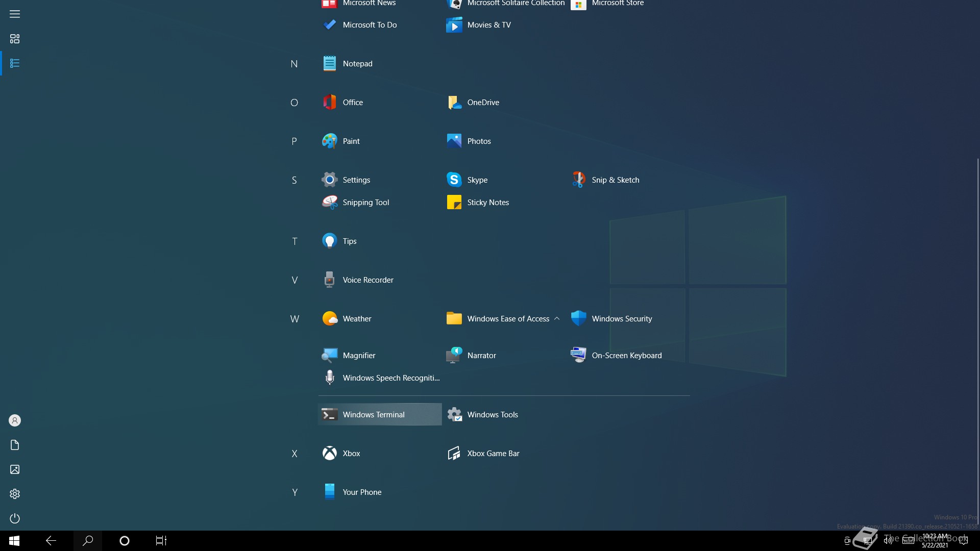Open Windows Tools
The image size is (980, 551).
[504, 414]
